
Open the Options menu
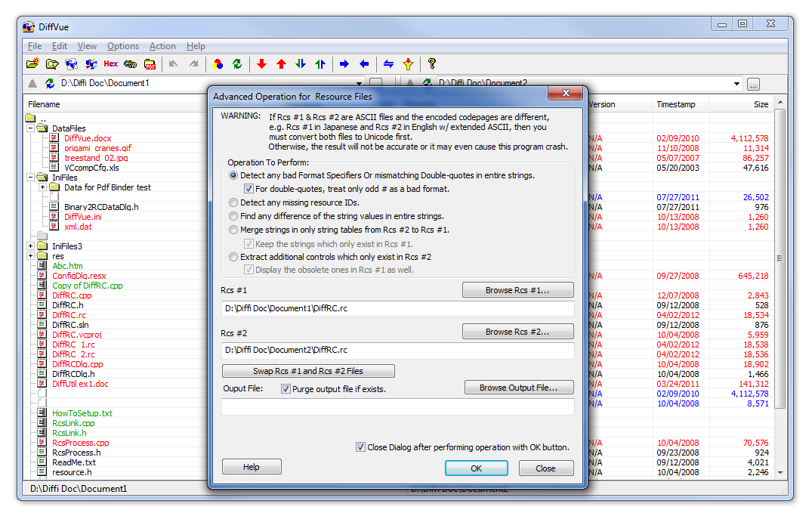[123, 46]
